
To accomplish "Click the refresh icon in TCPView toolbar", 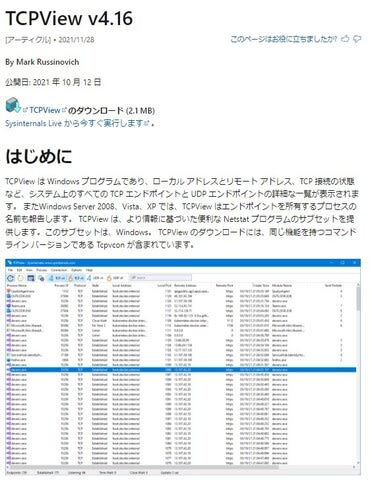I will coord(11,278).
